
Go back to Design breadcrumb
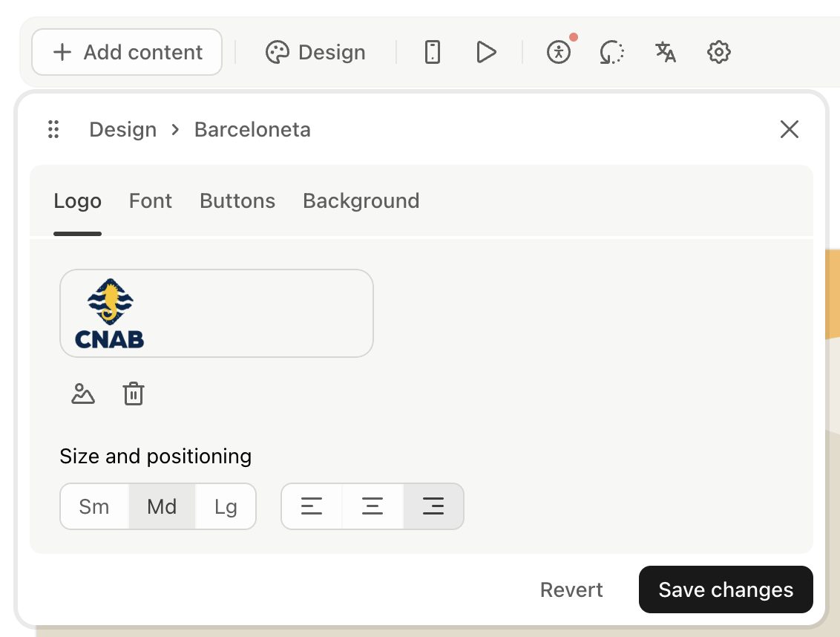122,129
